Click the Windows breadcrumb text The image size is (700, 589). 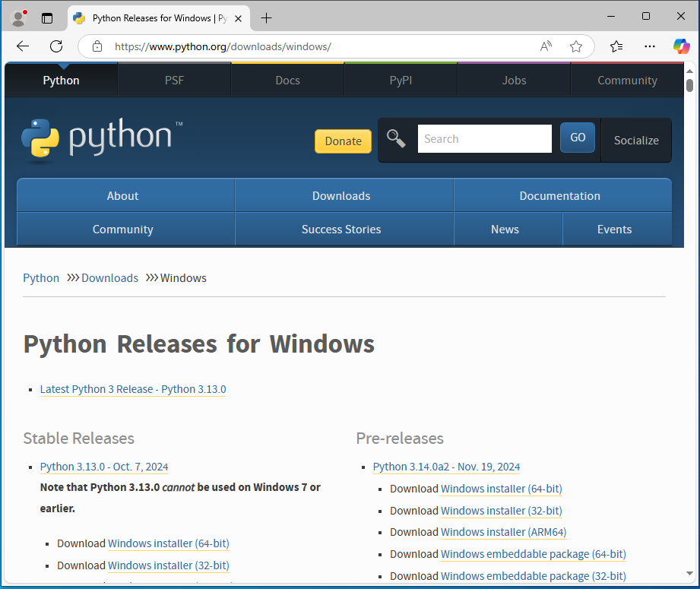[183, 277]
